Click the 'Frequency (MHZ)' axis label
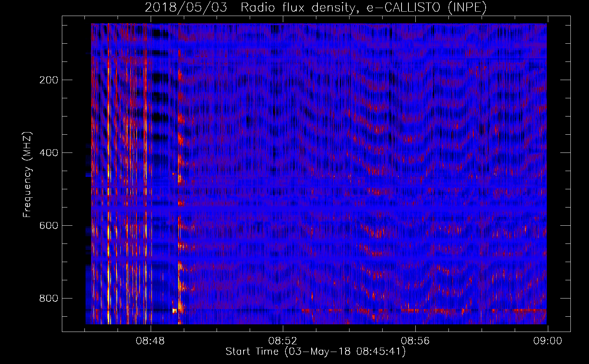589x364 pixels. (x=27, y=175)
